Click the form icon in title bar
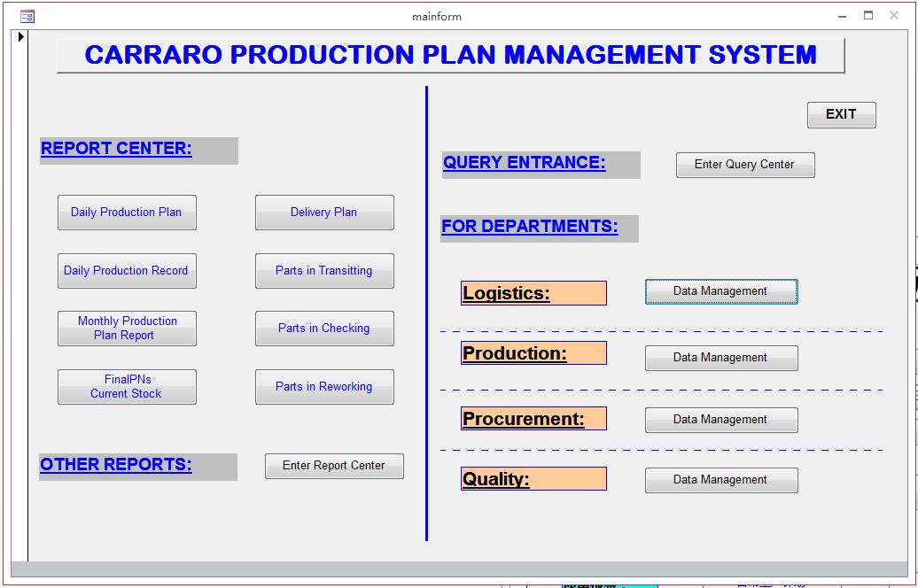Screen dimensions: 918x588 point(27,16)
